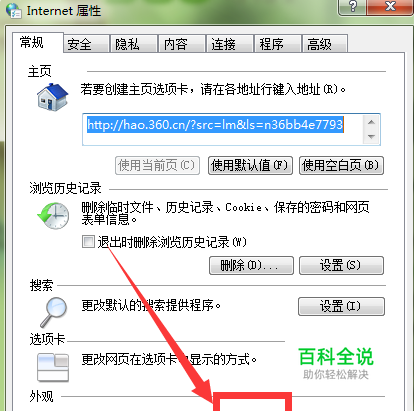Click the Internet globe icon in title bar
This screenshot has height=411, width=414.
14,10
